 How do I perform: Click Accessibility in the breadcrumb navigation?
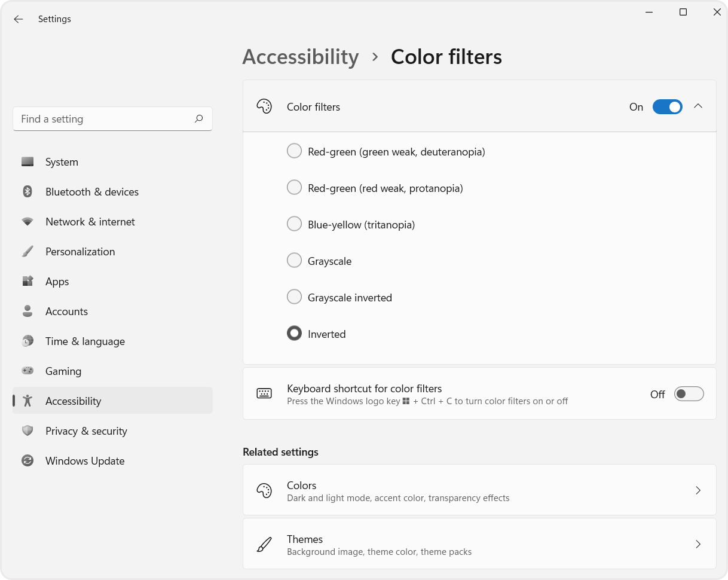coord(301,56)
